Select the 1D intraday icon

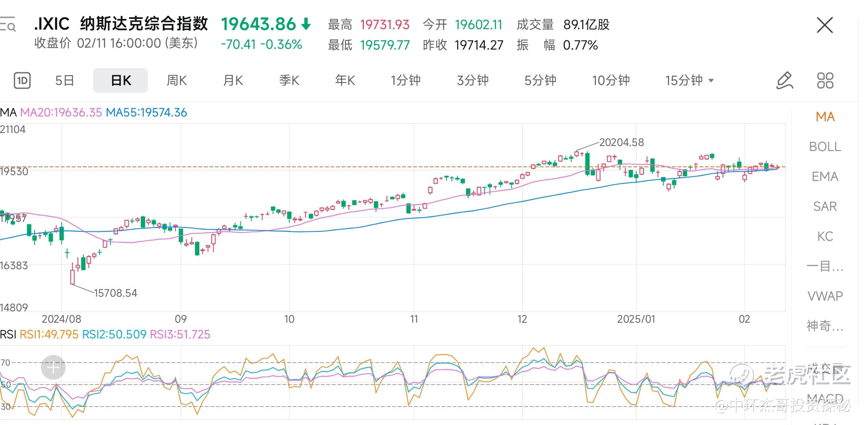coord(22,81)
